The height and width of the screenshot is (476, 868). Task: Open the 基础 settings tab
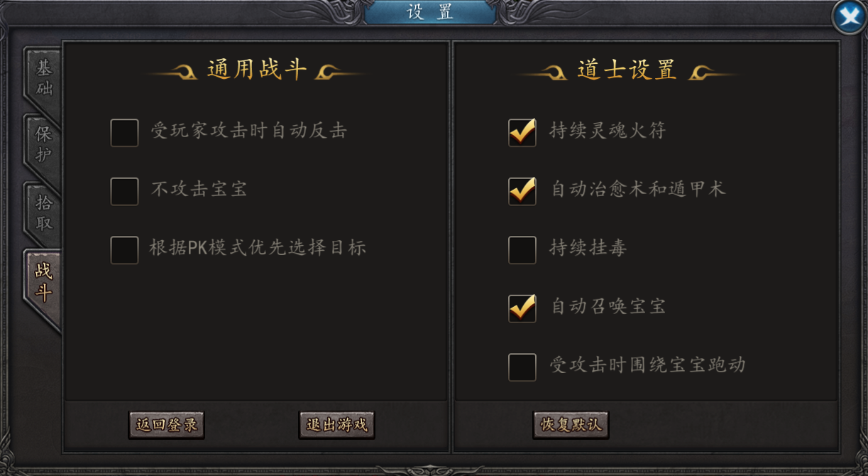tap(44, 79)
